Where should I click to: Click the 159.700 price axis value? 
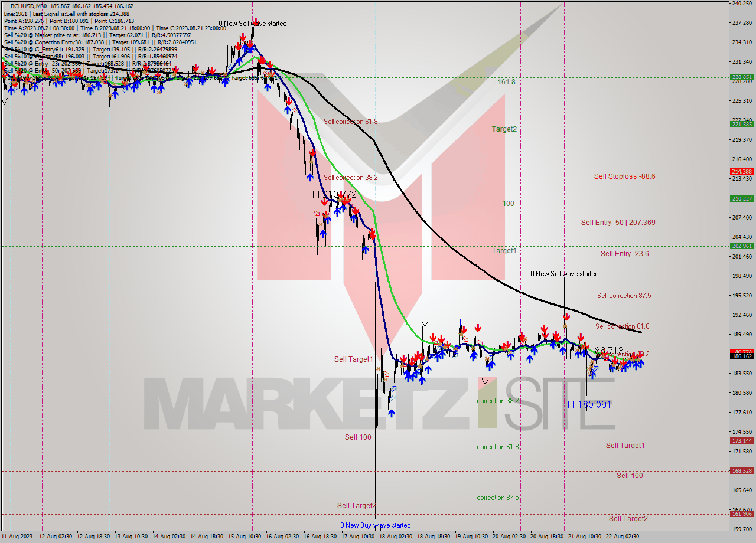coord(742,529)
